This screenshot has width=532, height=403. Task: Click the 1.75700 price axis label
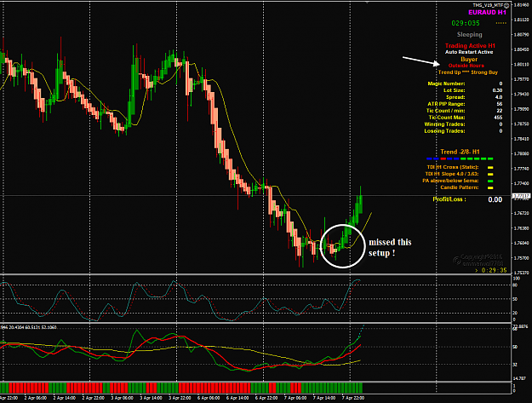click(x=522, y=257)
